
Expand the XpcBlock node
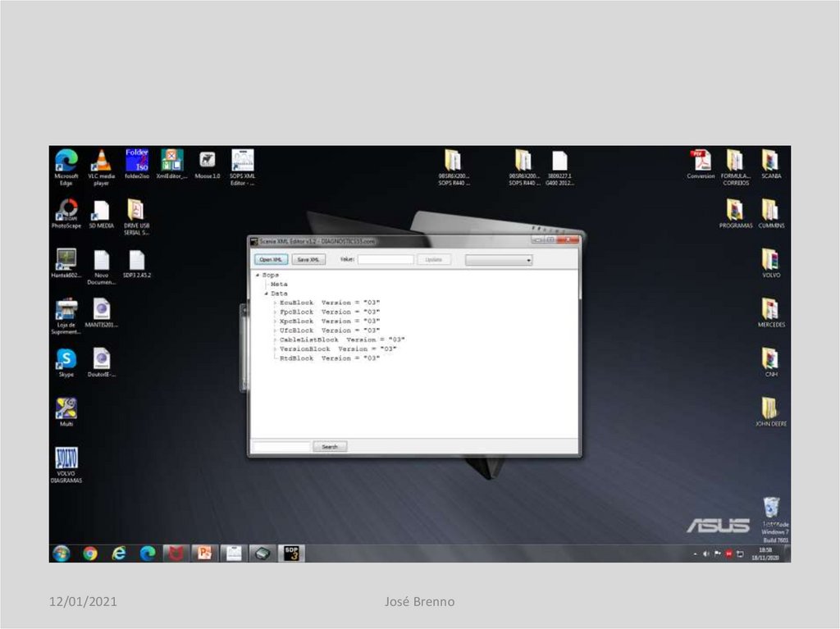point(275,321)
